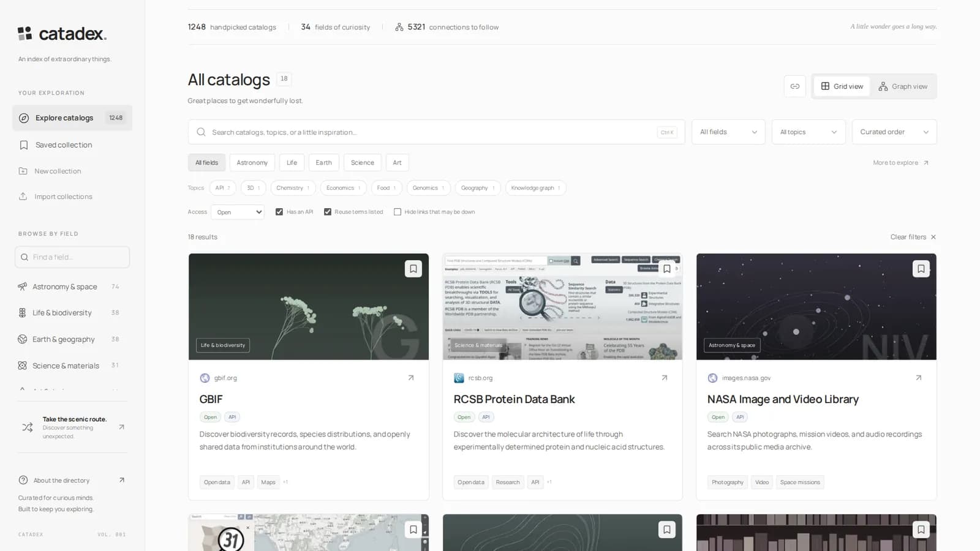This screenshot has height=551, width=980.
Task: Click Earth & geography globe icon
Action: pos(23,339)
